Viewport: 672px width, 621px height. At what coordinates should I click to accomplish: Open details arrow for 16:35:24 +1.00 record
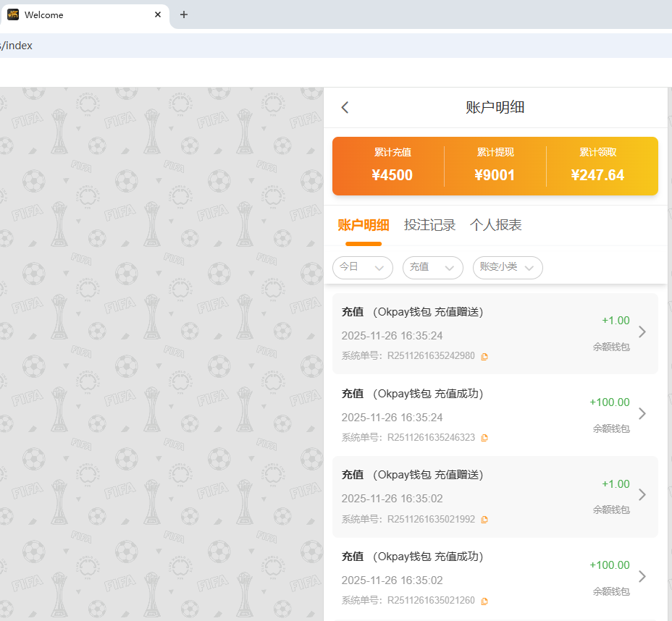642,332
